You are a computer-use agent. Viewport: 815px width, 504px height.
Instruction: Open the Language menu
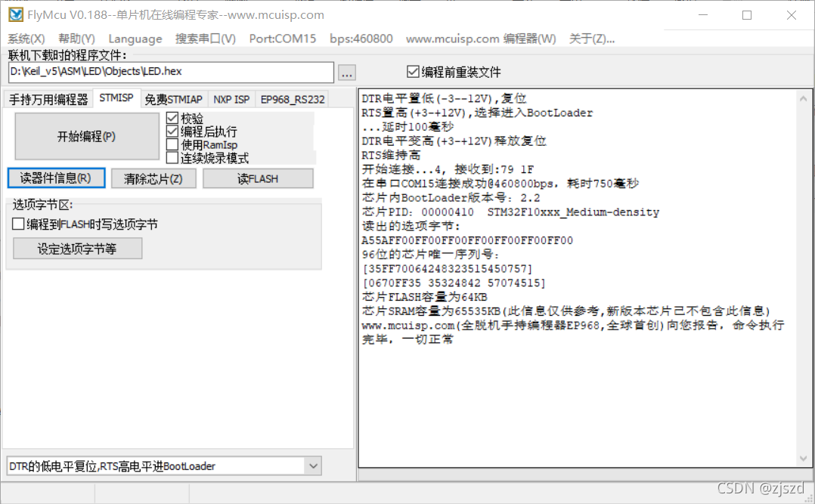[135, 39]
